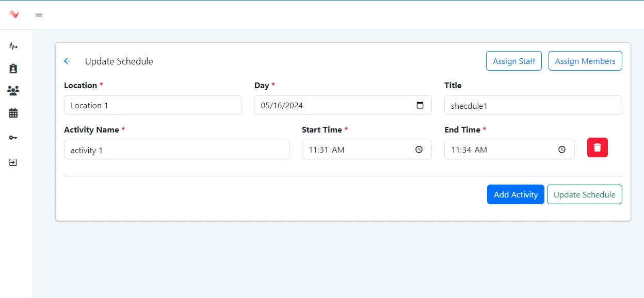Toggle the hamburger menu icon
The height and width of the screenshot is (298, 644).
39,15
